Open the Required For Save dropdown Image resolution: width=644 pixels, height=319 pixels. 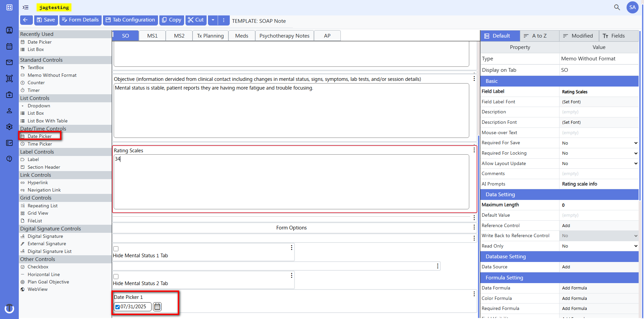click(636, 143)
